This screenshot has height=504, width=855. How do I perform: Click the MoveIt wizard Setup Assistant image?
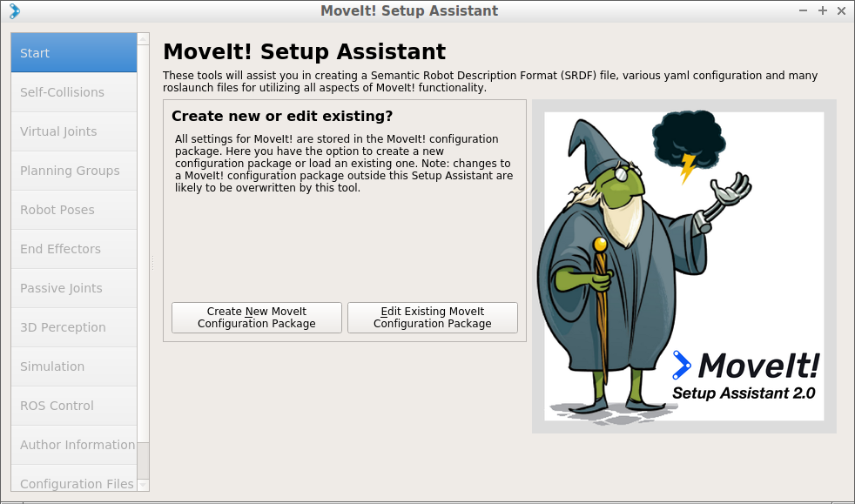(683, 266)
